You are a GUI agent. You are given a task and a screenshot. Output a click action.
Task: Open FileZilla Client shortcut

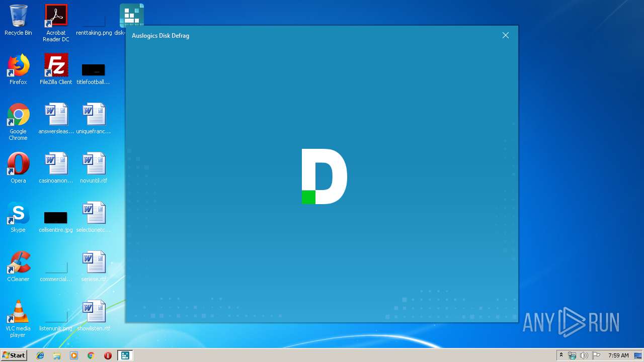[56, 69]
